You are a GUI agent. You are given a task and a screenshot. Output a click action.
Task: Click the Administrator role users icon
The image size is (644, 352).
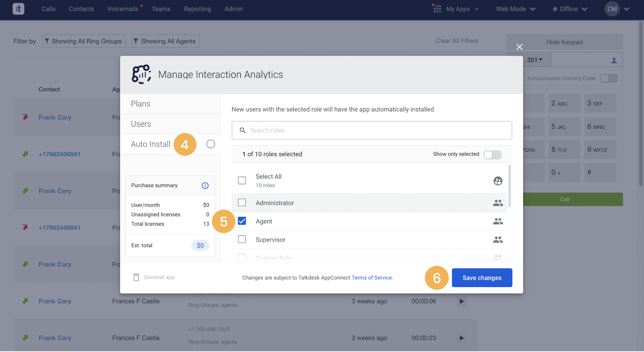(498, 203)
